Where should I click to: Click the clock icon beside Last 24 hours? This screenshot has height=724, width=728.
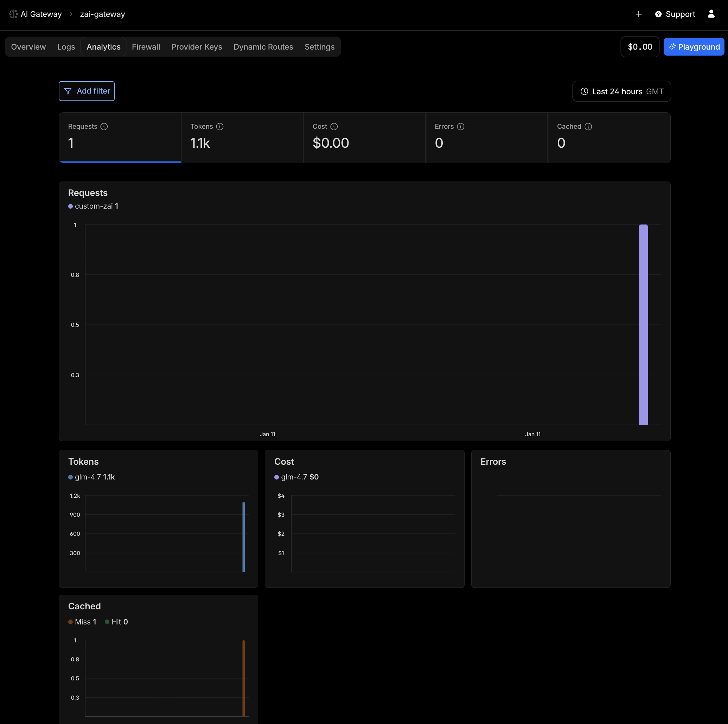(x=584, y=91)
